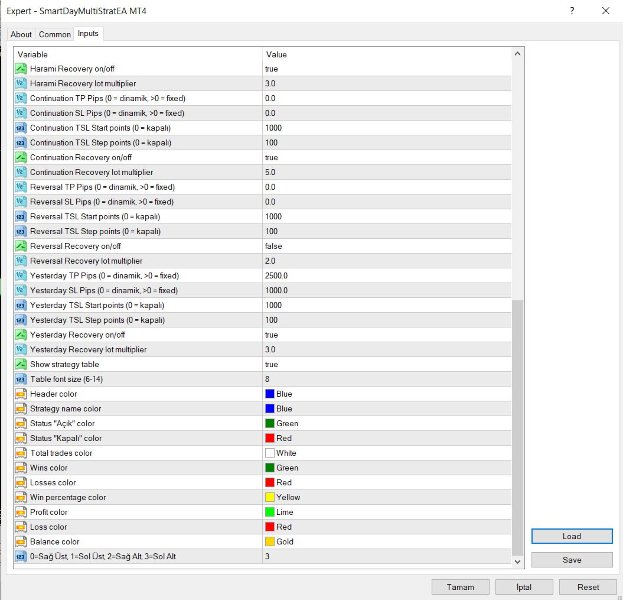Click the true value of Yesterday Recovery on/off
The height and width of the screenshot is (600, 623).
pyautogui.click(x=271, y=335)
